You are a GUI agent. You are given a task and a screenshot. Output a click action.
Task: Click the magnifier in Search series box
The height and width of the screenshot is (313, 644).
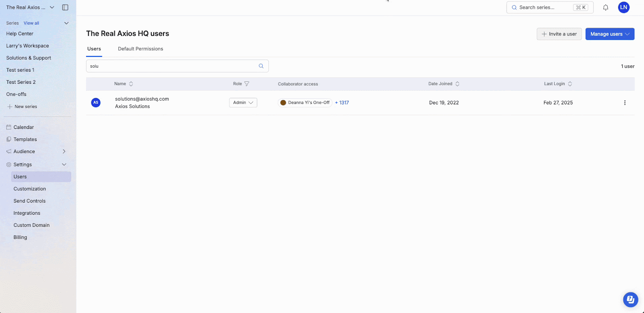514,7
